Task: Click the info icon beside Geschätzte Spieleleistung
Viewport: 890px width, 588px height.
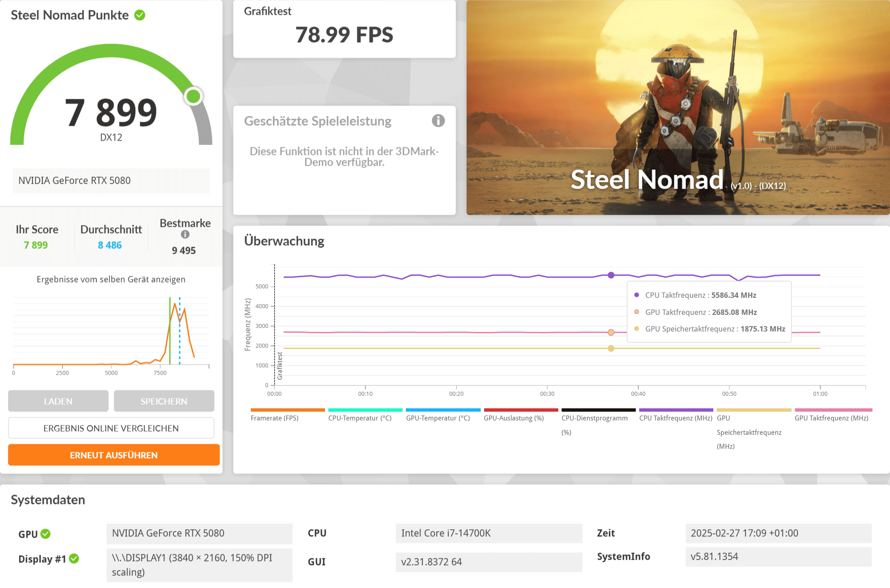Action: pos(438,121)
